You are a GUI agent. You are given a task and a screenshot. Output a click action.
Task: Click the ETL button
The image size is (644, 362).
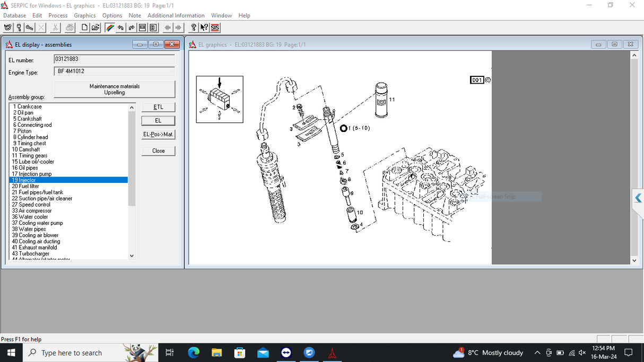pyautogui.click(x=158, y=107)
